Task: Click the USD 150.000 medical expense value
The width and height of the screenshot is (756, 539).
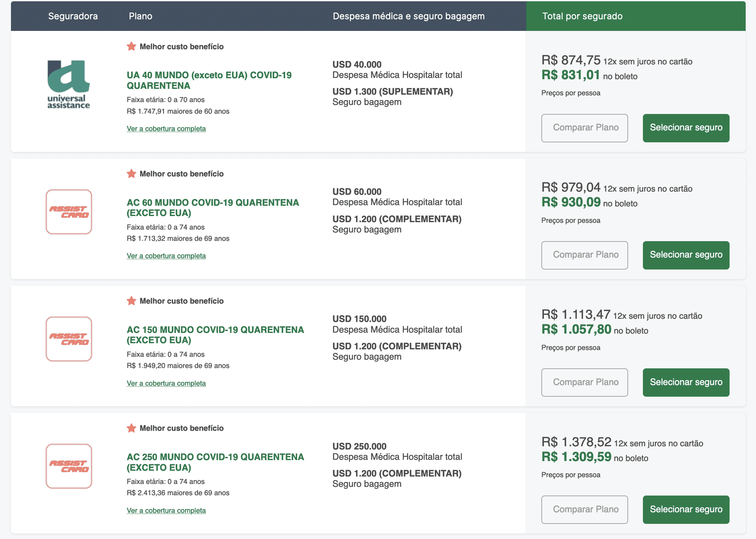Action: coord(359,319)
